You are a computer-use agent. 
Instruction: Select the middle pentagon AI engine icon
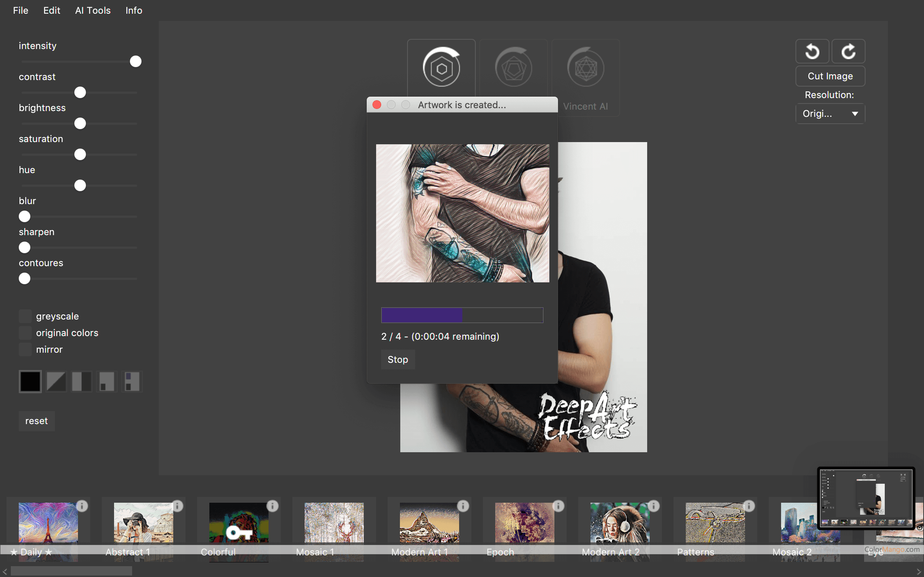click(514, 69)
